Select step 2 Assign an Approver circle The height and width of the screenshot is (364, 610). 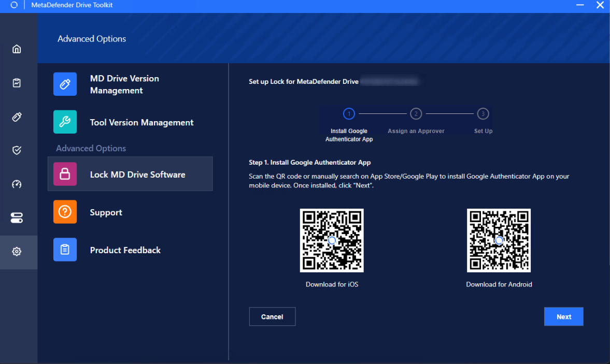[416, 114]
